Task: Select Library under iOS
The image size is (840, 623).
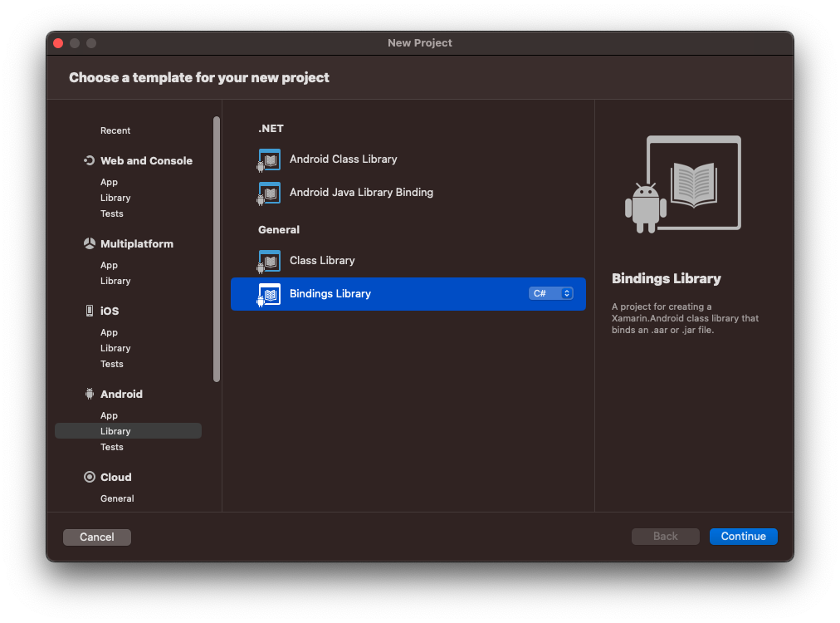Action: pos(115,348)
